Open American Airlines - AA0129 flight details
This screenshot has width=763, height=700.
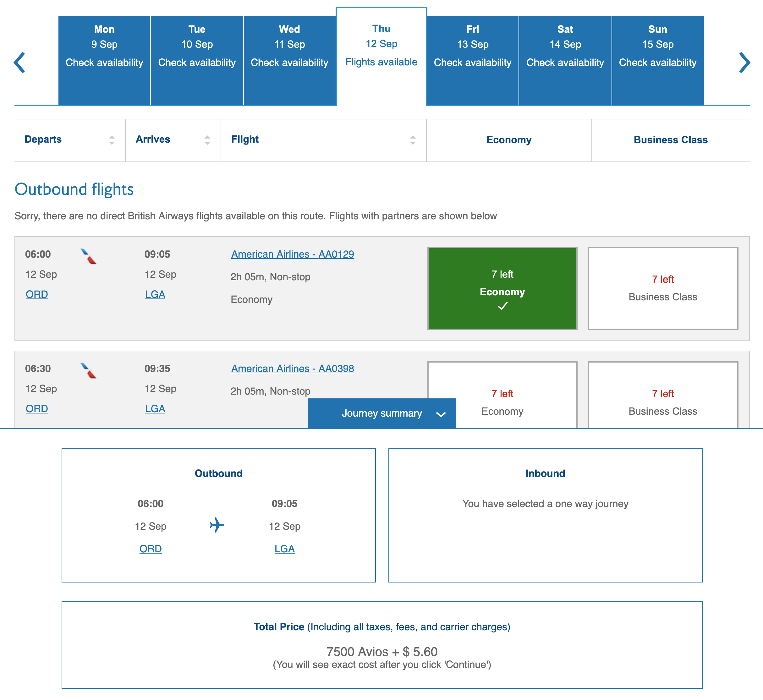pos(293,254)
